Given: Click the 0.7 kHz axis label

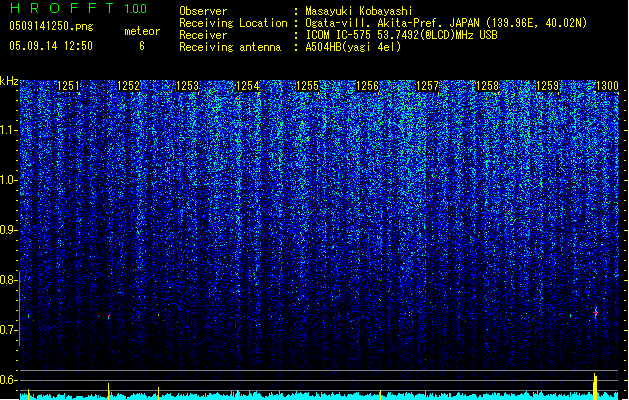Looking at the screenshot, I should pyautogui.click(x=8, y=330).
